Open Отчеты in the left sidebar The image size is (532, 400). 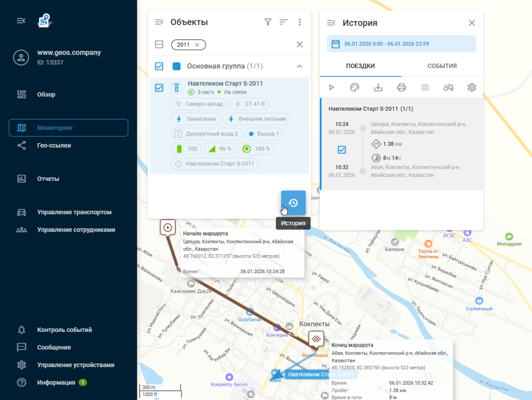[x=48, y=179]
